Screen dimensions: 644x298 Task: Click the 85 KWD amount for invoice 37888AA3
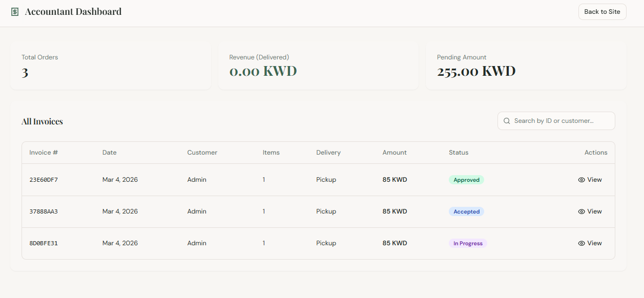pos(394,211)
